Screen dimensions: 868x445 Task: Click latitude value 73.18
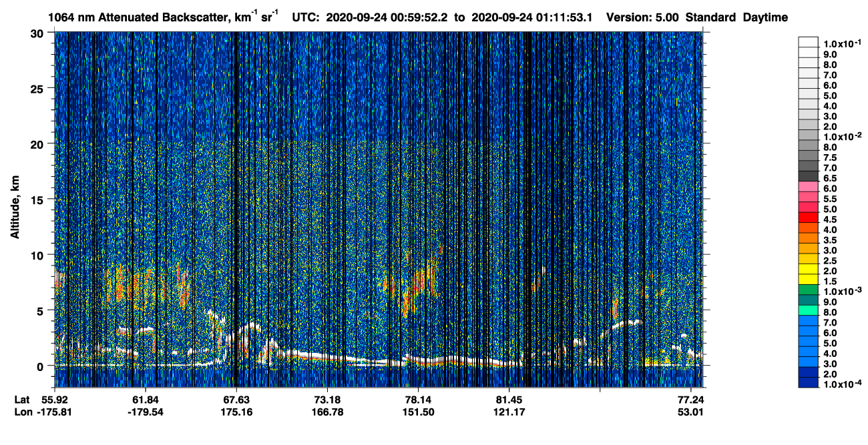(327, 400)
